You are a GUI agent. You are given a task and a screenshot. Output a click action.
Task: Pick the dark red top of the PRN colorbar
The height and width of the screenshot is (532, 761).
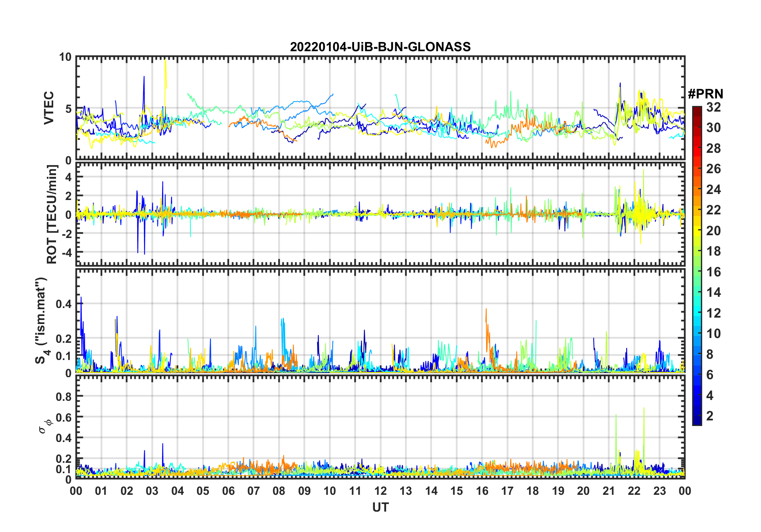(x=697, y=109)
